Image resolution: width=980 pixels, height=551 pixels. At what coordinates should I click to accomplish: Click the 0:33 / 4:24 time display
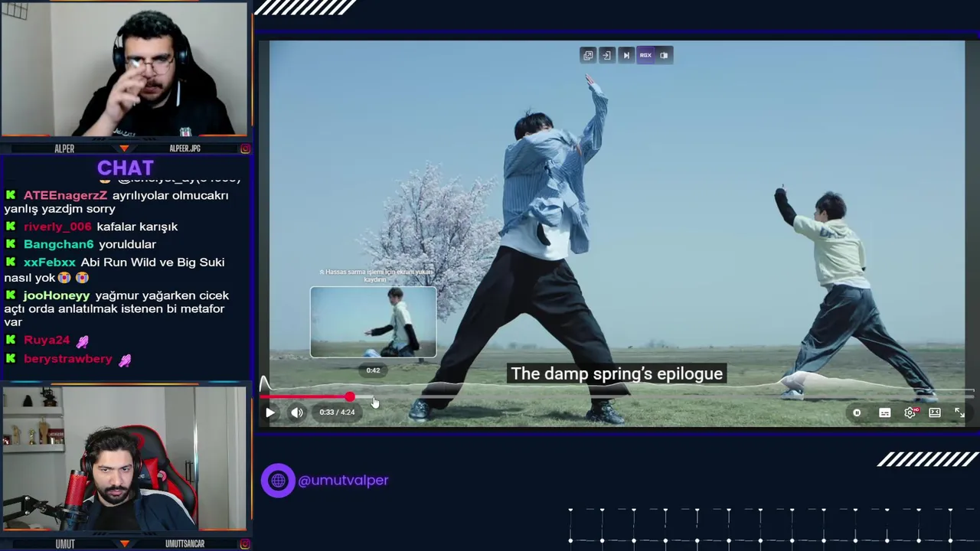point(337,412)
